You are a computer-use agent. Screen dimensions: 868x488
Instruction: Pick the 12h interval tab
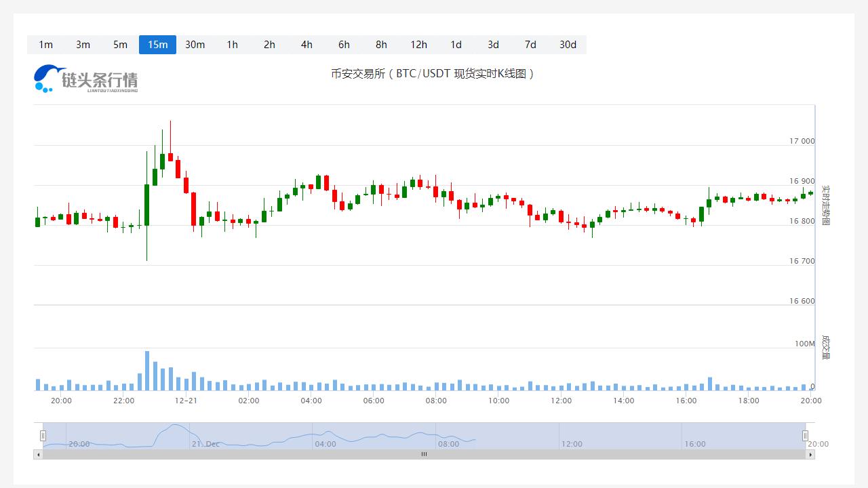418,45
